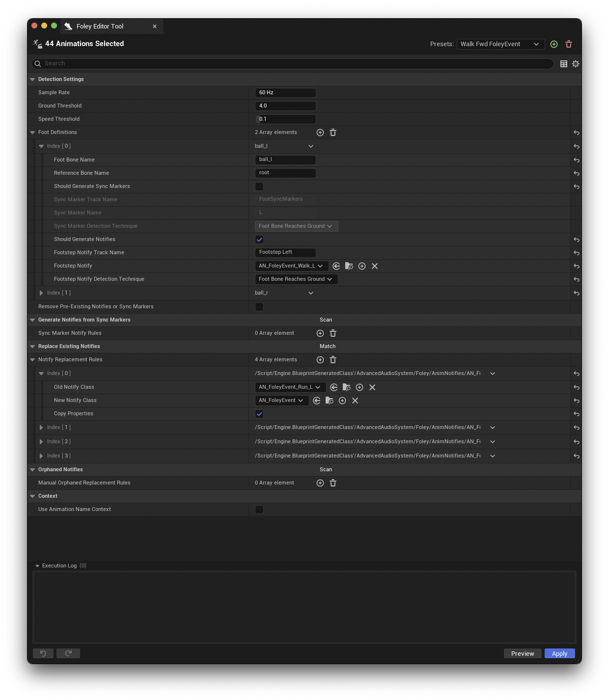Open the AN_FoleyEvent_Run_L class dropdown
This screenshot has height=700, width=609.
pos(290,387)
